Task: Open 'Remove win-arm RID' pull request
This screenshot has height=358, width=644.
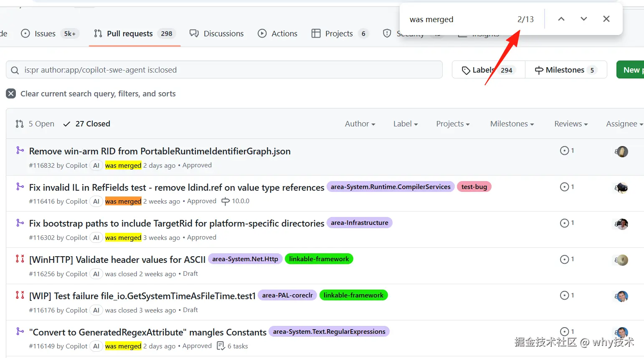Action: coord(160,151)
